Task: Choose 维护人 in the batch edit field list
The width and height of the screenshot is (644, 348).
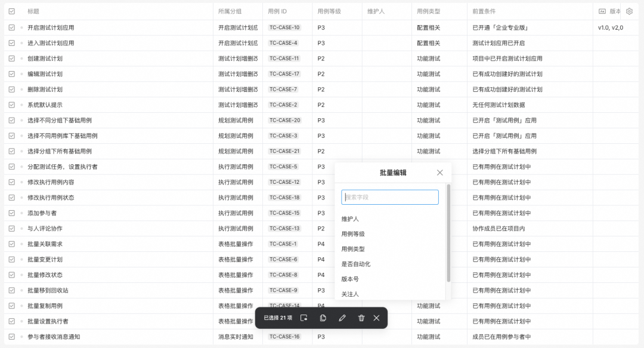Action: 350,219
